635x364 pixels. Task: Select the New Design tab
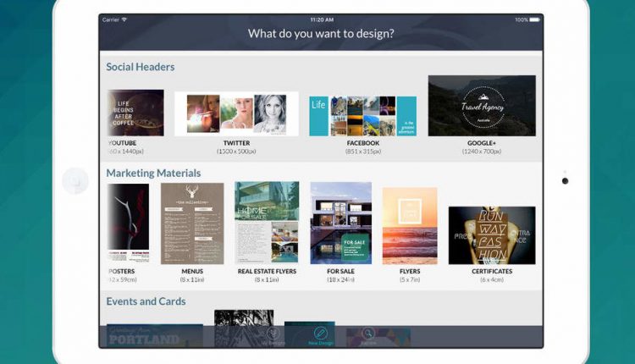(x=320, y=336)
